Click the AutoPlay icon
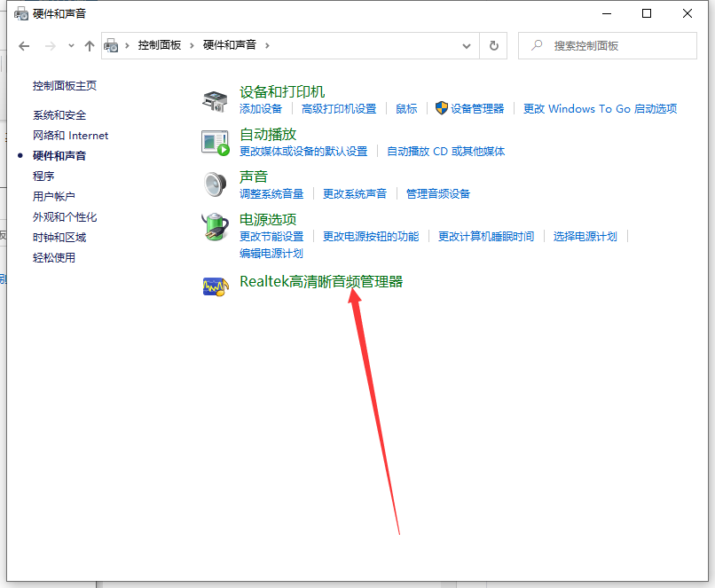The width and height of the screenshot is (715, 588). tap(215, 142)
